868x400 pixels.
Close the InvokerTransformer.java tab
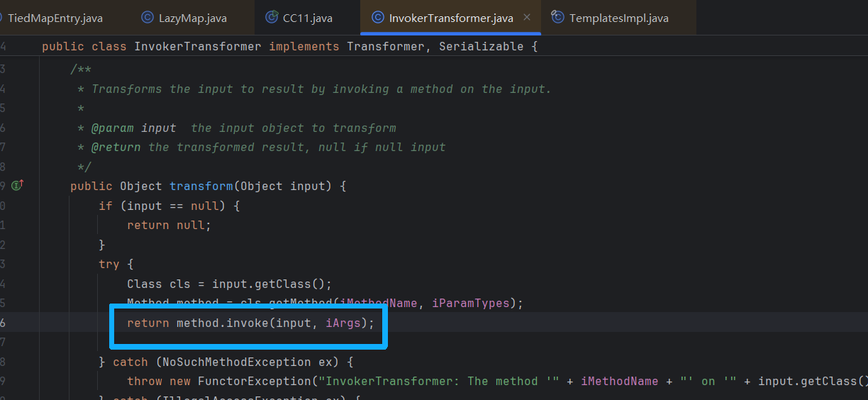[528, 18]
